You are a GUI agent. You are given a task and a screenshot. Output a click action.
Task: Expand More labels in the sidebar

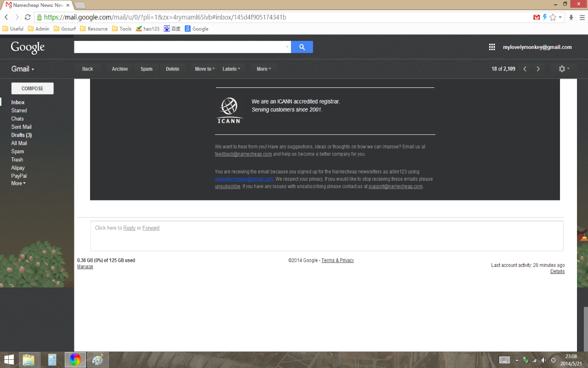[x=18, y=184]
